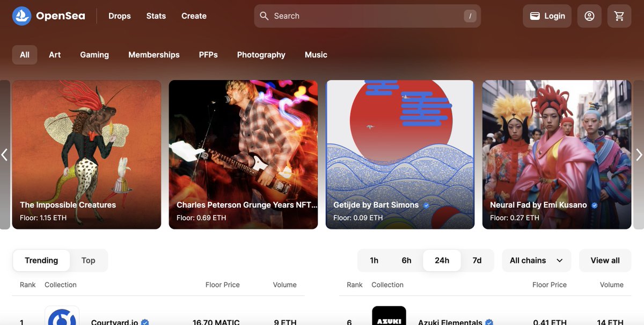644x325 pixels.
Task: Open the Getijde by Bart Simons card
Action: [x=400, y=155]
